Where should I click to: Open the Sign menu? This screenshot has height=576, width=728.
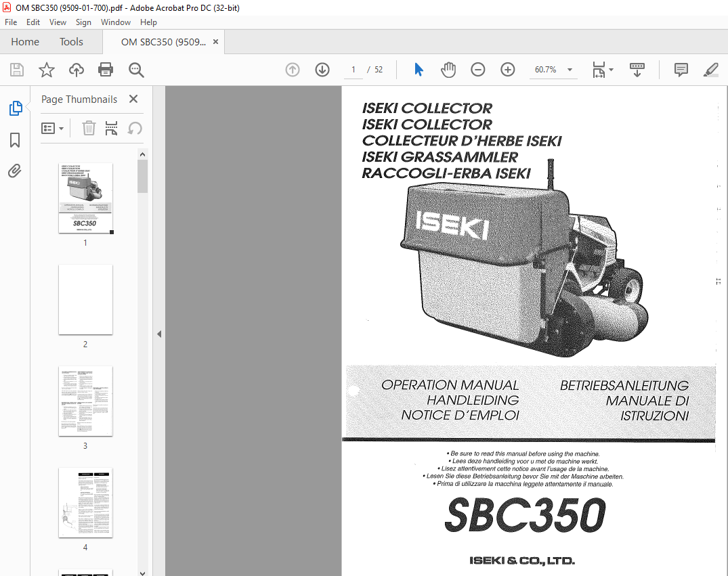point(83,22)
